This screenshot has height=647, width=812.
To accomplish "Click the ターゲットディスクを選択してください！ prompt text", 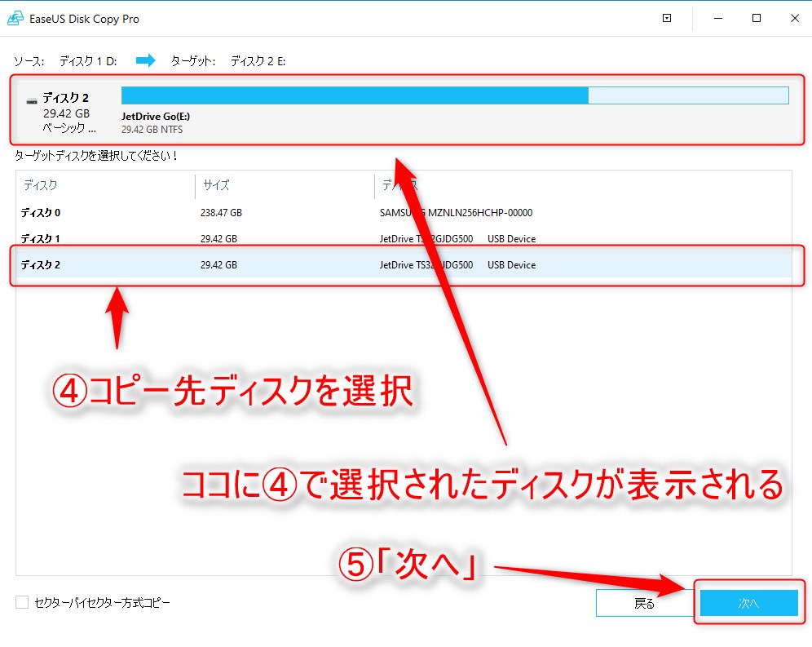I will (x=96, y=156).
